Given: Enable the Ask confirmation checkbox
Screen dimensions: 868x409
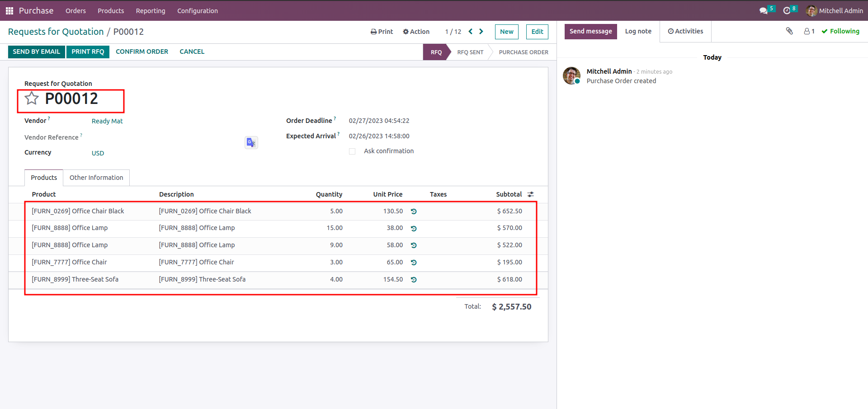Looking at the screenshot, I should click(x=352, y=151).
